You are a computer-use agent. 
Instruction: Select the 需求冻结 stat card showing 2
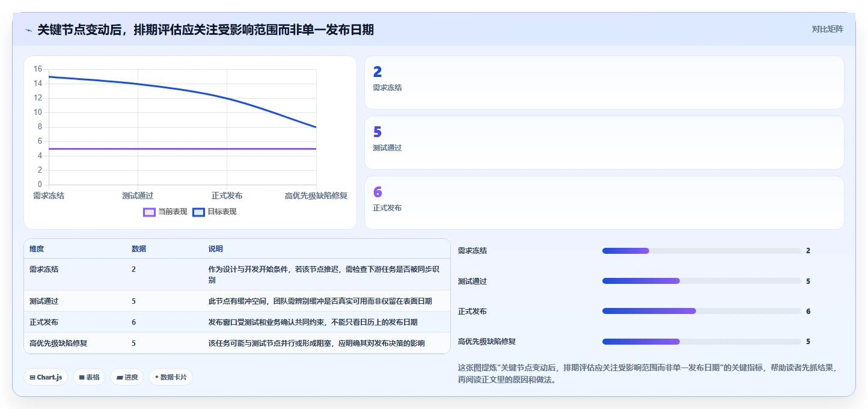pos(604,82)
